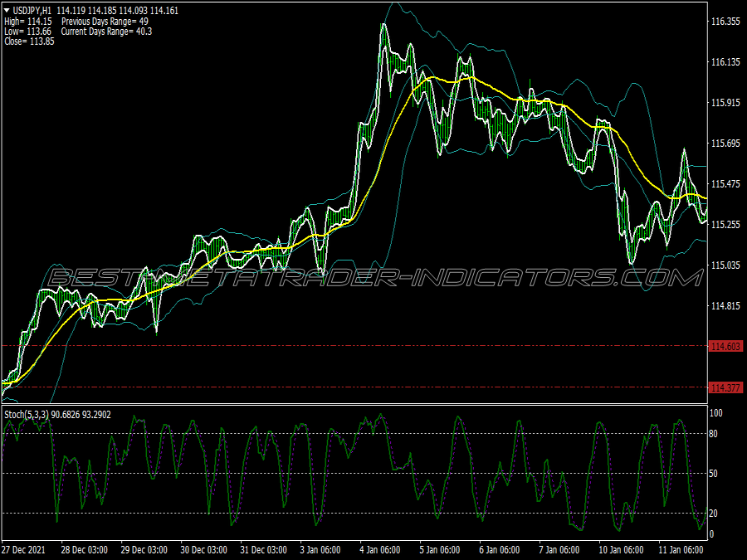Screen dimensions: 747x560
Task: Click the 30 Dec 03:00 time label
Action: click(x=204, y=550)
